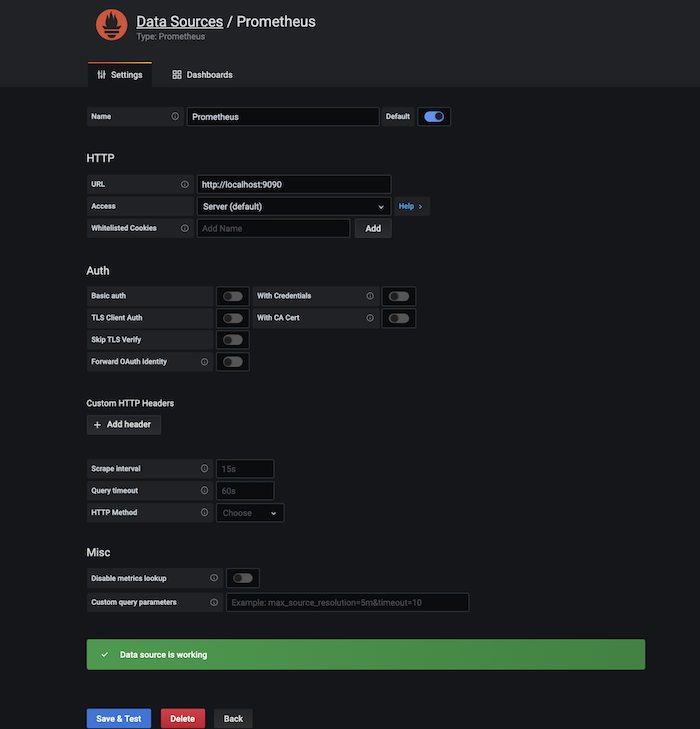Click the Whitelisted Cookies info icon
Viewport: 700px width, 729px height.
(184, 228)
